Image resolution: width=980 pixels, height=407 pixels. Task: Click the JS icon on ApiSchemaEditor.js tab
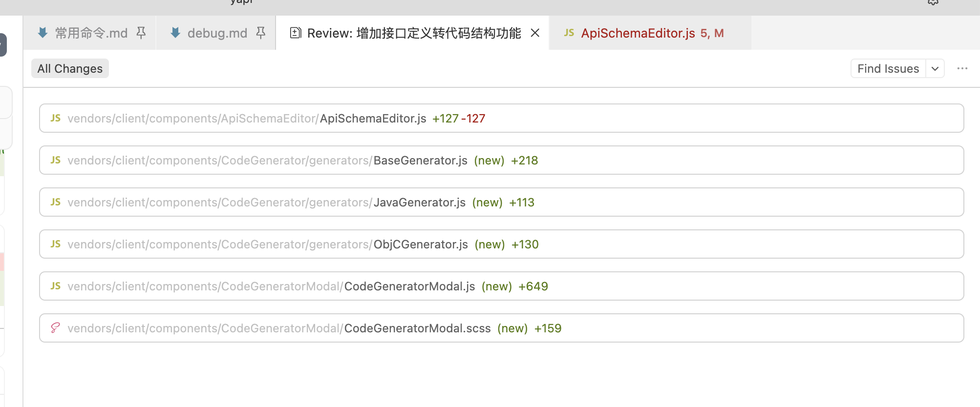pos(569,33)
